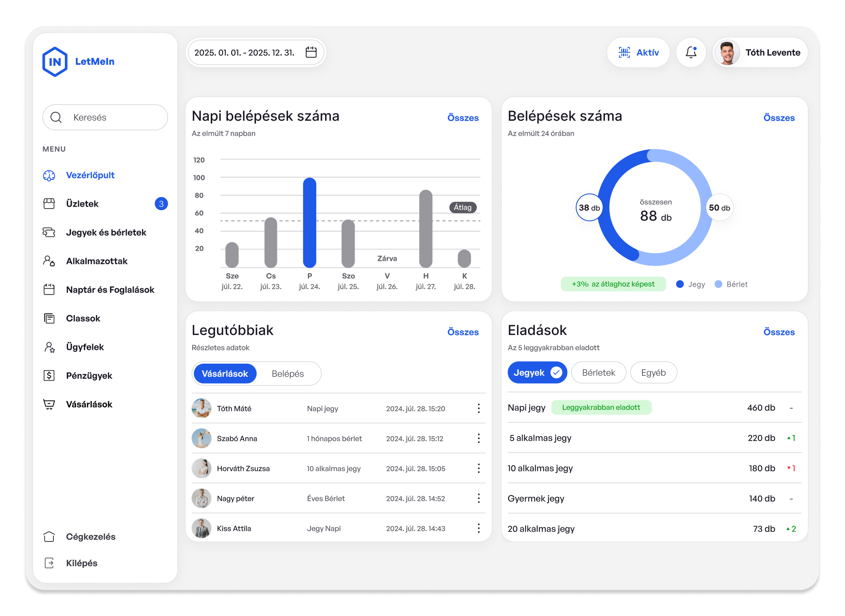Click Összes link in Napi belépések card
Screen dimensions: 845x616
click(x=463, y=118)
